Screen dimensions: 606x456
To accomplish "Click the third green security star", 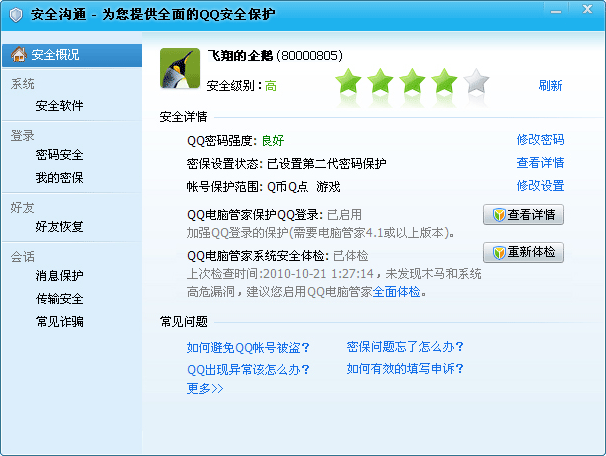I will click(x=412, y=81).
